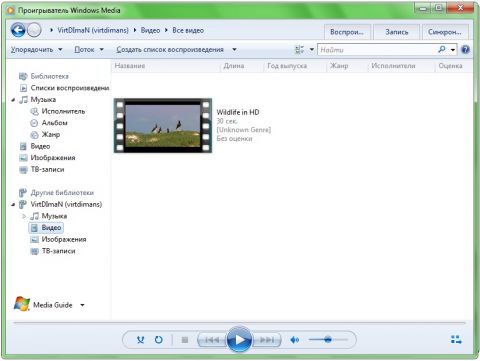Viewport: 480px width, 361px height.
Task: Click the Альбом disc icon
Action: [34, 123]
